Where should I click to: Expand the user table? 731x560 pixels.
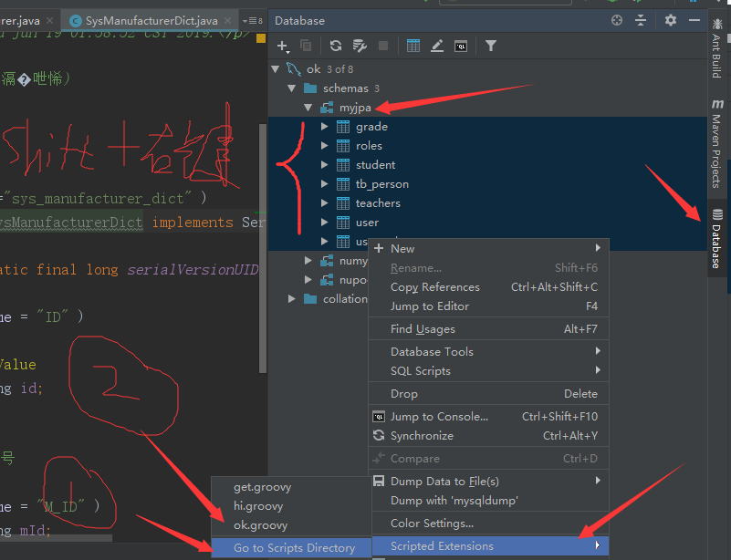point(325,223)
